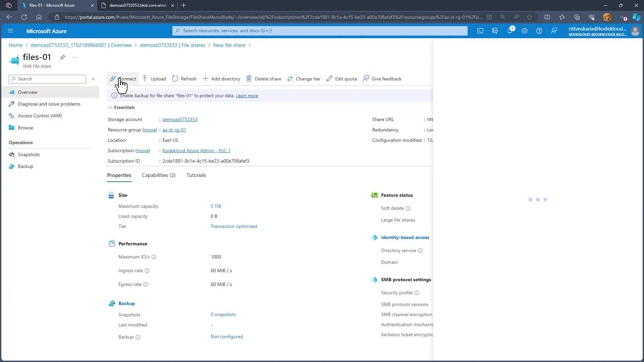Switch to the Capabilities (2) tab
The image size is (644, 362).
click(x=158, y=175)
